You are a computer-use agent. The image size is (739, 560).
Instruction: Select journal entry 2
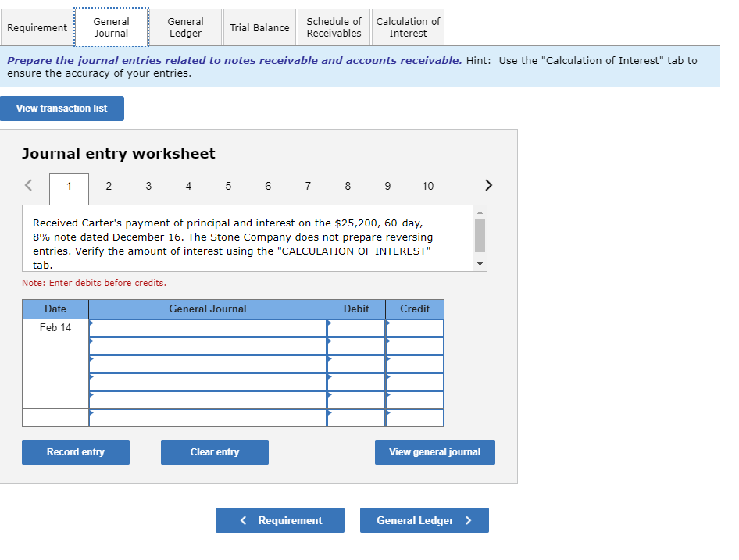109,186
